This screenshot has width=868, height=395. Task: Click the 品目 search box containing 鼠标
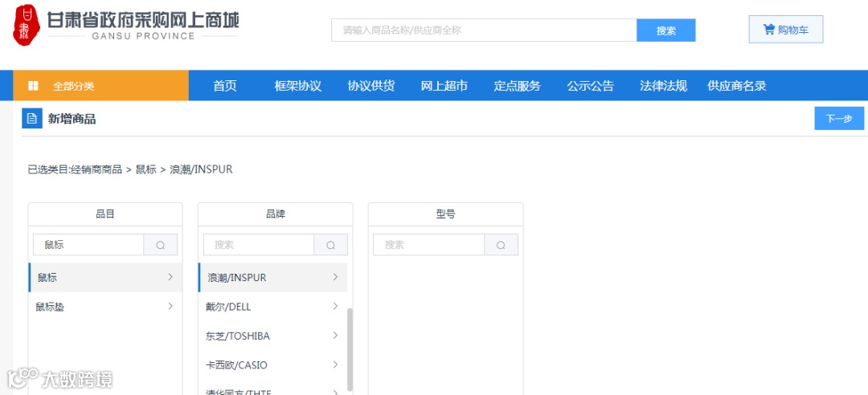pyautogui.click(x=88, y=245)
